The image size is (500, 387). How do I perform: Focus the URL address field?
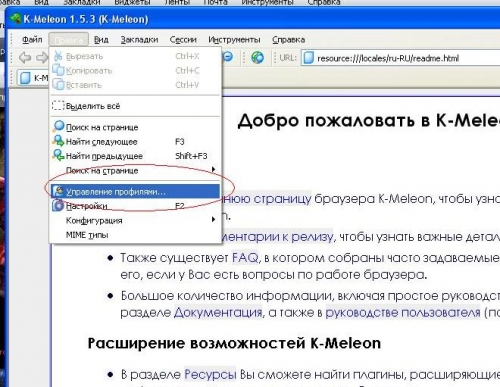(x=400, y=58)
